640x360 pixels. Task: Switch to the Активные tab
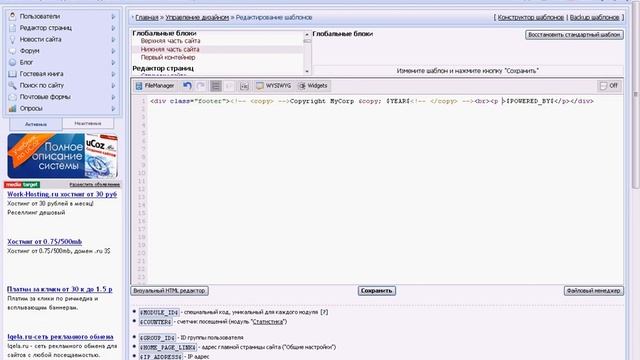pyautogui.click(x=36, y=124)
